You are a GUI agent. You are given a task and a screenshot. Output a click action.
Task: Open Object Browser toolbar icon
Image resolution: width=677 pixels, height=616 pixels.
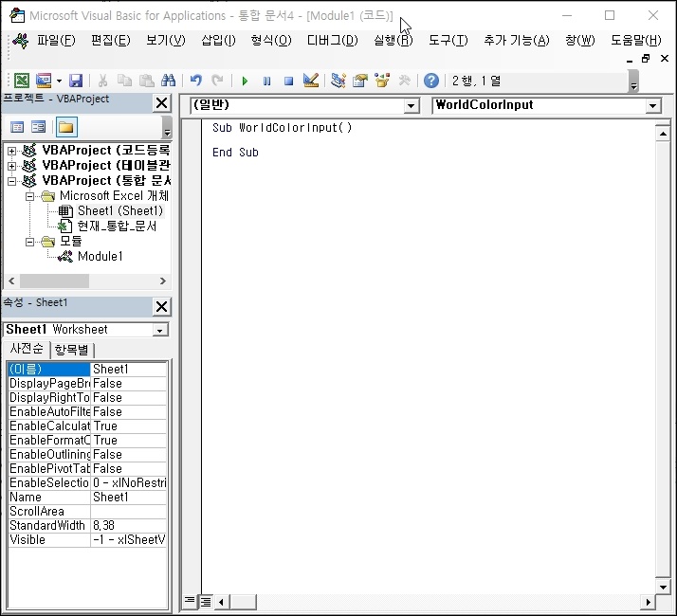point(382,81)
